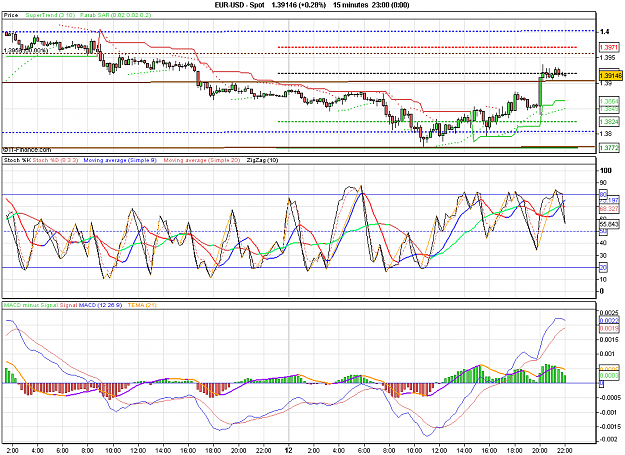
Task: Click the -0.002 MACD axis label
Action: pyautogui.click(x=607, y=439)
